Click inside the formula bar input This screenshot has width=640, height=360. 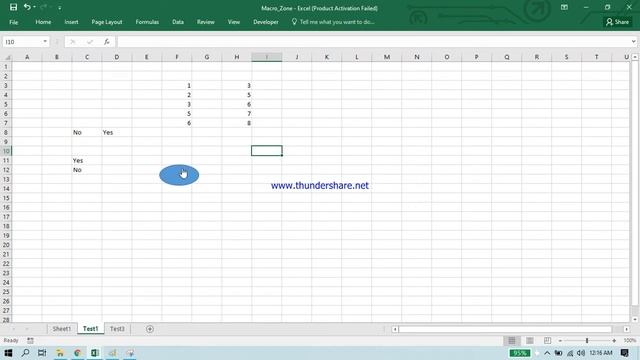tap(373, 42)
